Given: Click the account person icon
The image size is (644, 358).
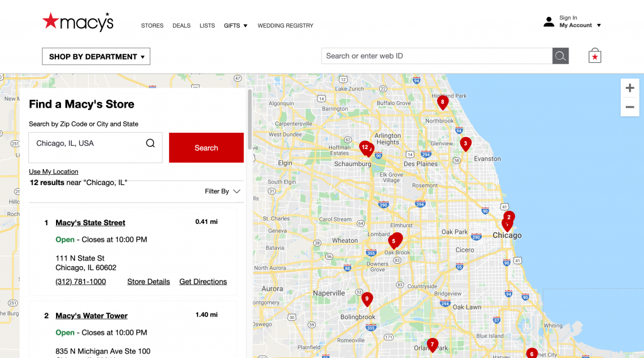Looking at the screenshot, I should [x=548, y=22].
